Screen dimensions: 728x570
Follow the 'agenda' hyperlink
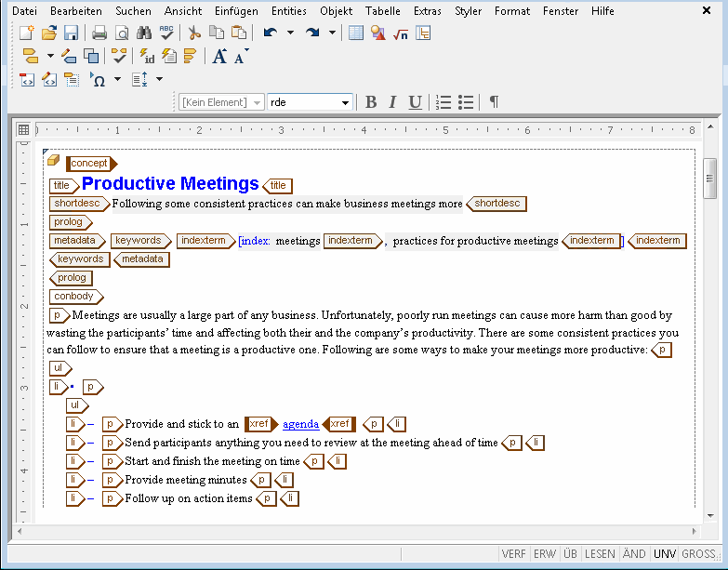point(301,424)
